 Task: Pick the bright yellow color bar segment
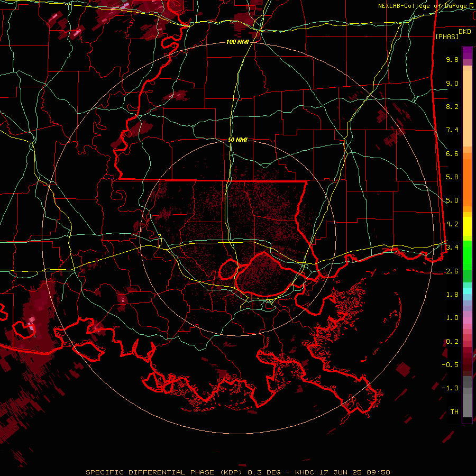click(467, 226)
